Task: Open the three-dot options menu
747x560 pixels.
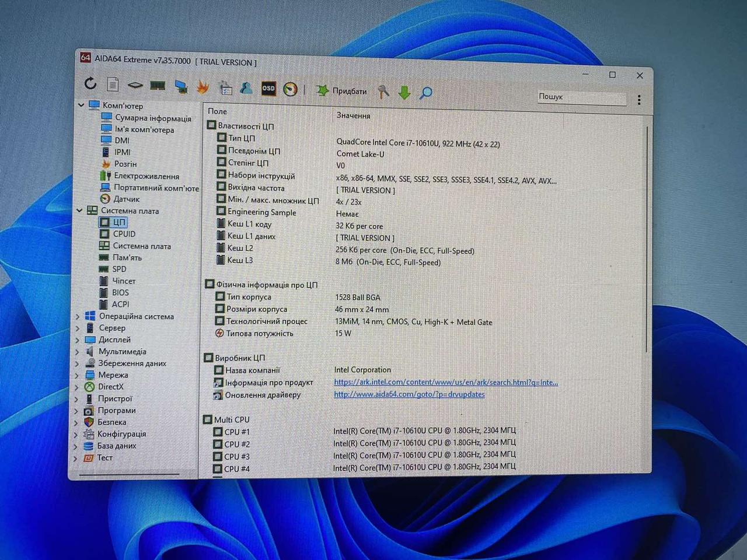Action: click(639, 100)
